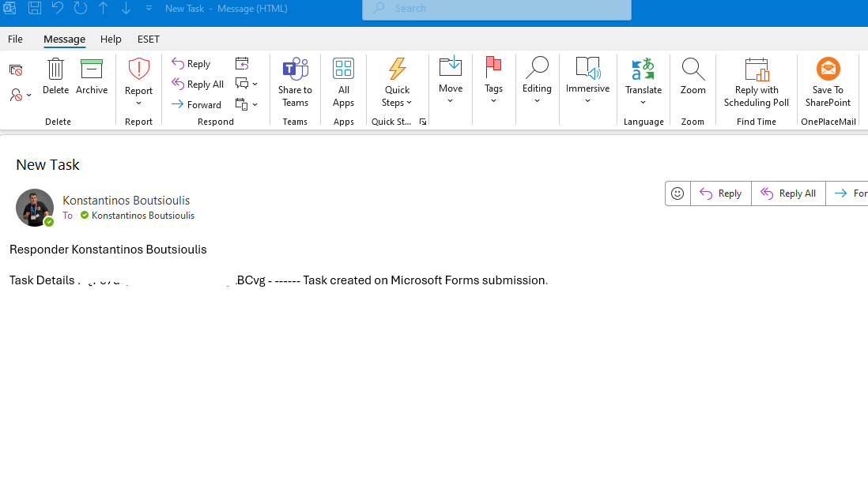This screenshot has height=477, width=868.
Task: Open the Help ribbon tab
Action: [111, 39]
